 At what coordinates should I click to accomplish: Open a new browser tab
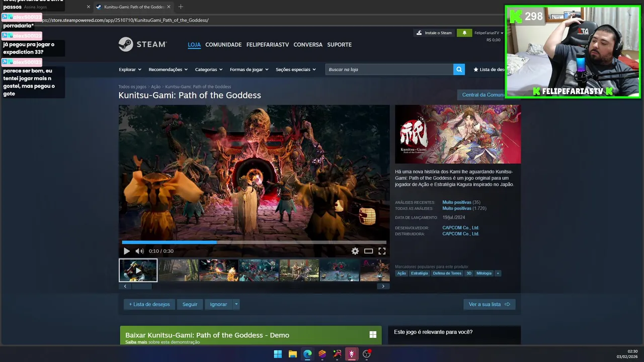tap(181, 7)
